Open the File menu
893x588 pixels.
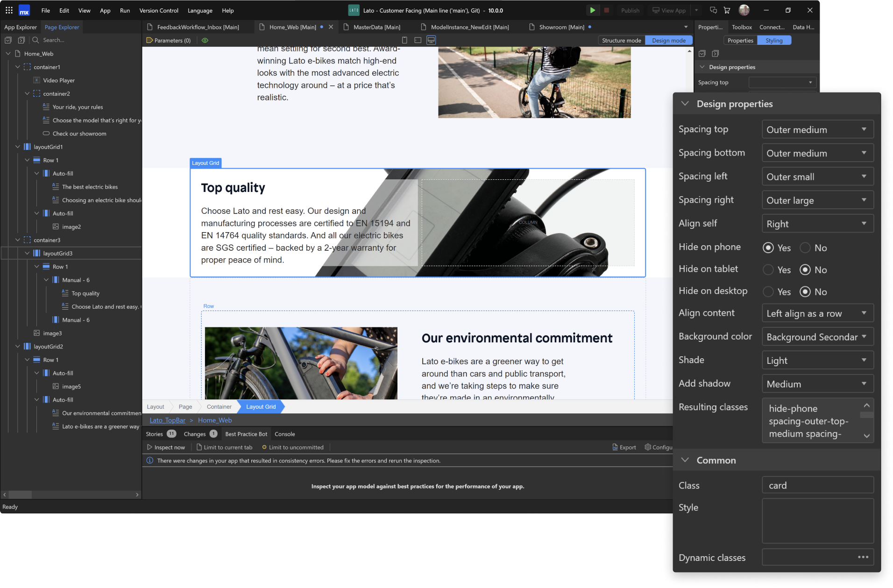pos(45,10)
